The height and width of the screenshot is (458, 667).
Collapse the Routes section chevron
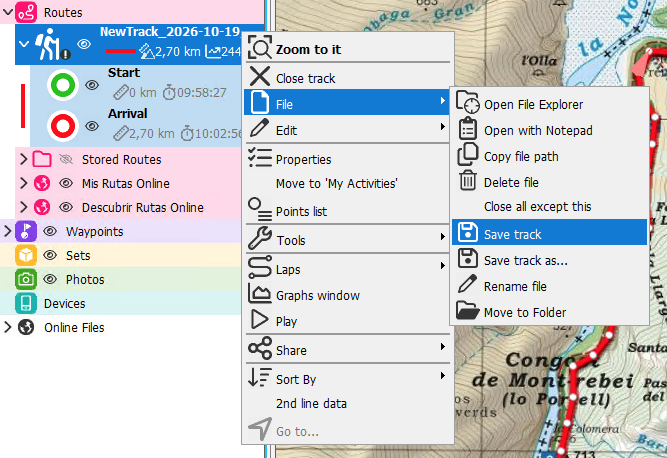[7, 12]
